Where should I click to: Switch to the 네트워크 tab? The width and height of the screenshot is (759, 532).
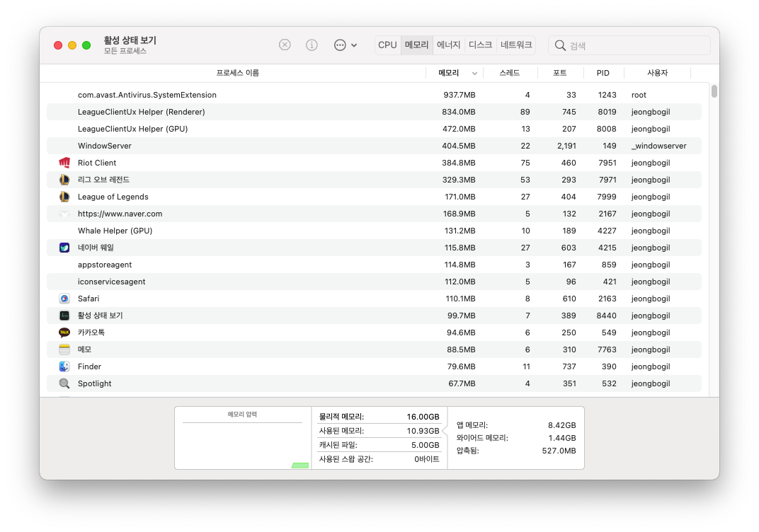click(x=516, y=45)
